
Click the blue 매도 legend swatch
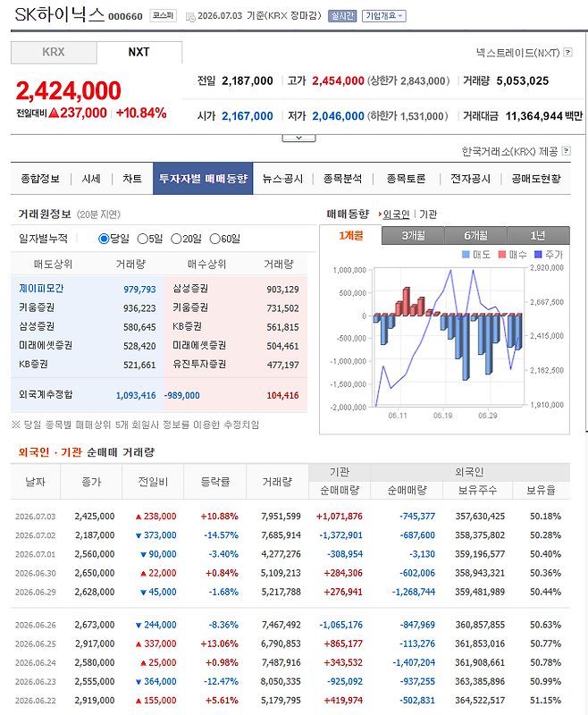tap(466, 255)
